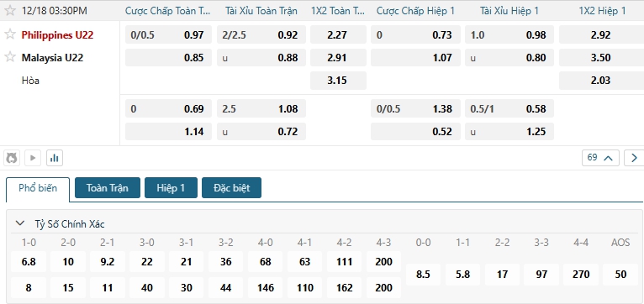Select the Phổ biến tab
This screenshot has height=304, width=644.
click(x=38, y=188)
